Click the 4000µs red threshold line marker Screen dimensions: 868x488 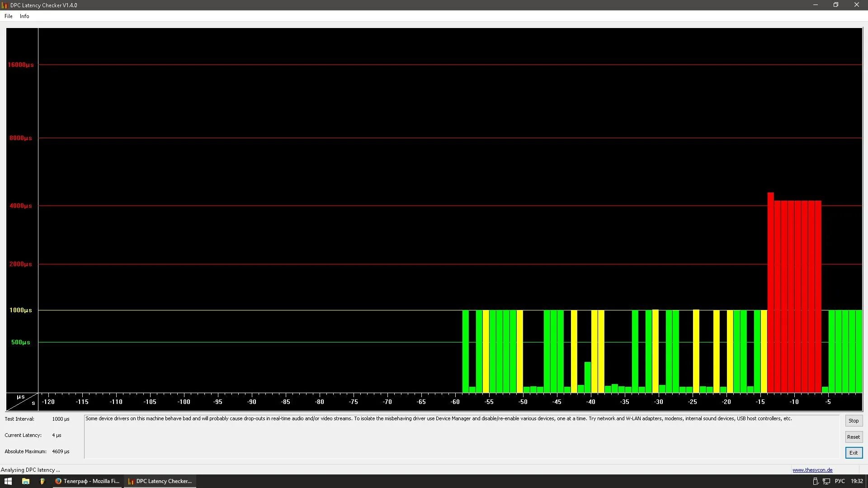[21, 206]
